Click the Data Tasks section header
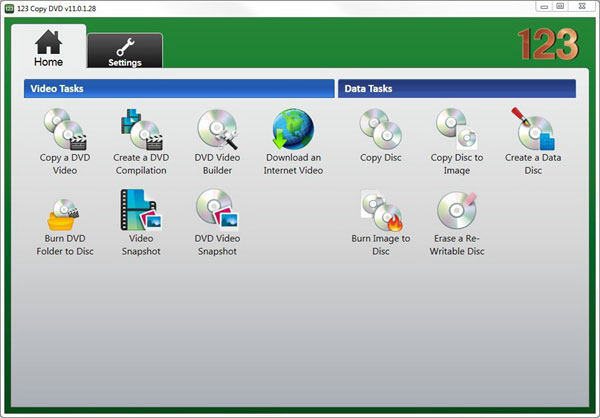Screen dimensions: 600x418 (456, 89)
